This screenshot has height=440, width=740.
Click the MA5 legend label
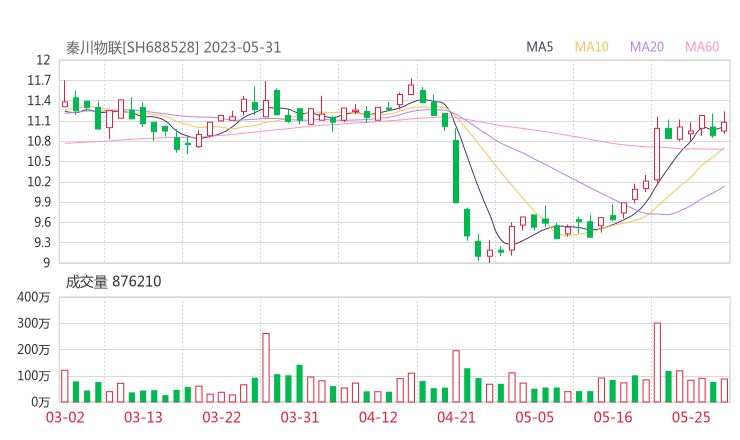[x=539, y=47]
